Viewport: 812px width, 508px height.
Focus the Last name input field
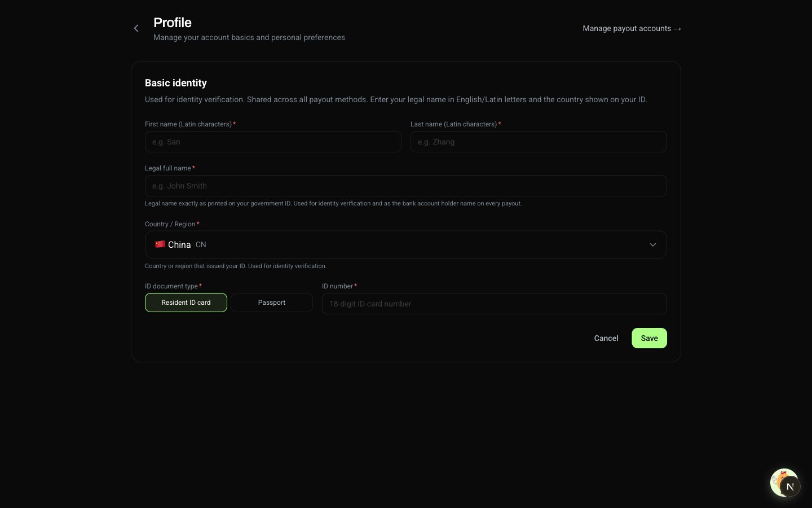pos(539,142)
